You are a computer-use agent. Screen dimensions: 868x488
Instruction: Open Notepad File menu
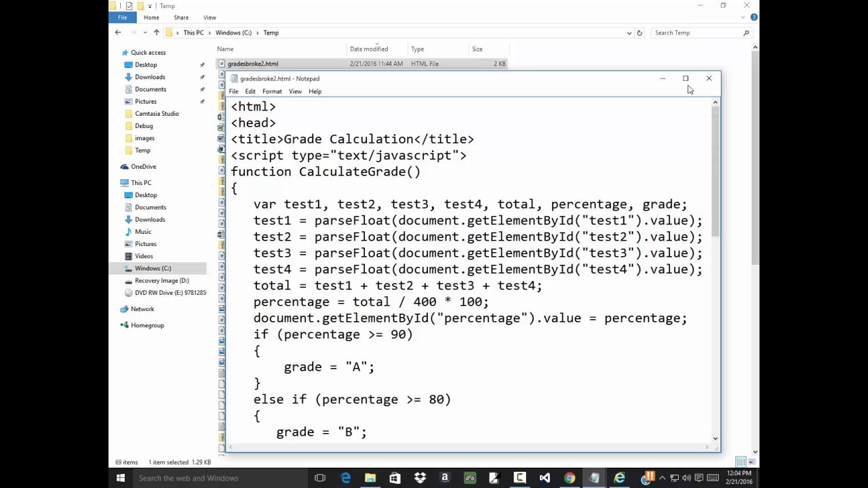pos(233,91)
